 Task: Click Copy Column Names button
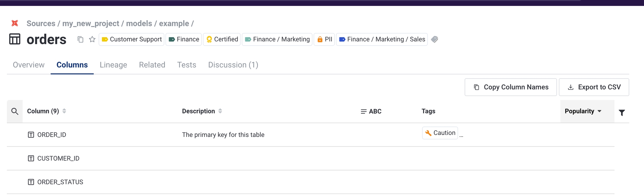pyautogui.click(x=511, y=87)
